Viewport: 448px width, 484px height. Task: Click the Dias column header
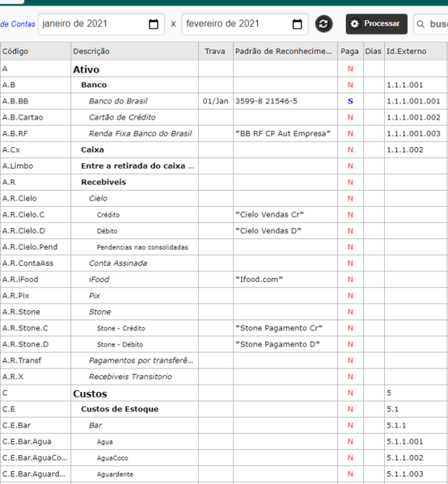pyautogui.click(x=374, y=51)
